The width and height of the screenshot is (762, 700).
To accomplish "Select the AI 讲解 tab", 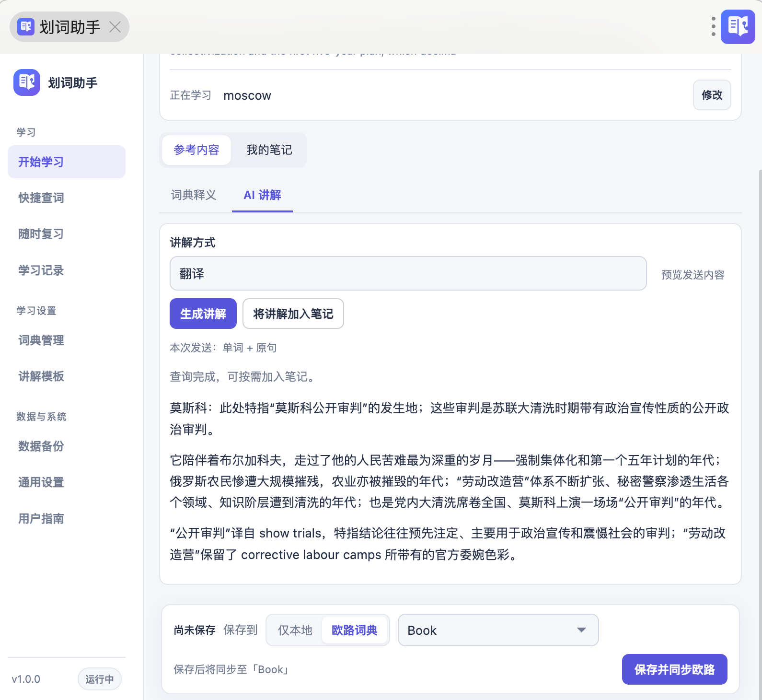I will point(262,195).
